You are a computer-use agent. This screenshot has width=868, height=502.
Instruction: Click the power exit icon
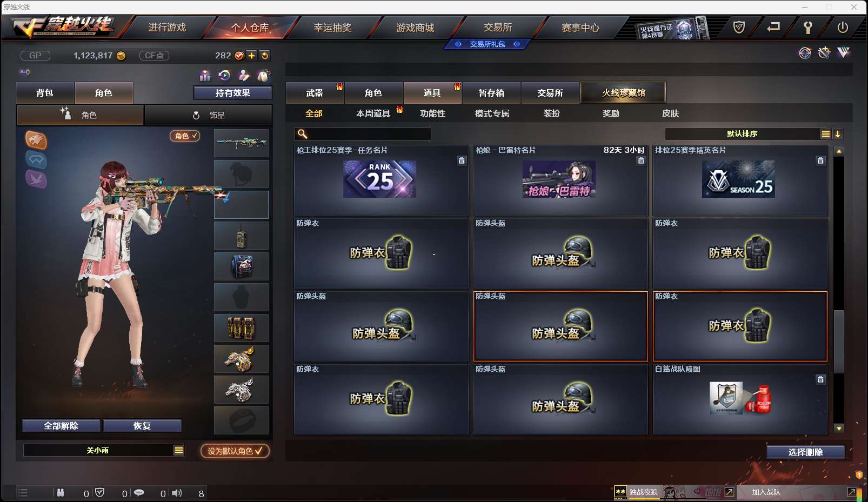(843, 27)
